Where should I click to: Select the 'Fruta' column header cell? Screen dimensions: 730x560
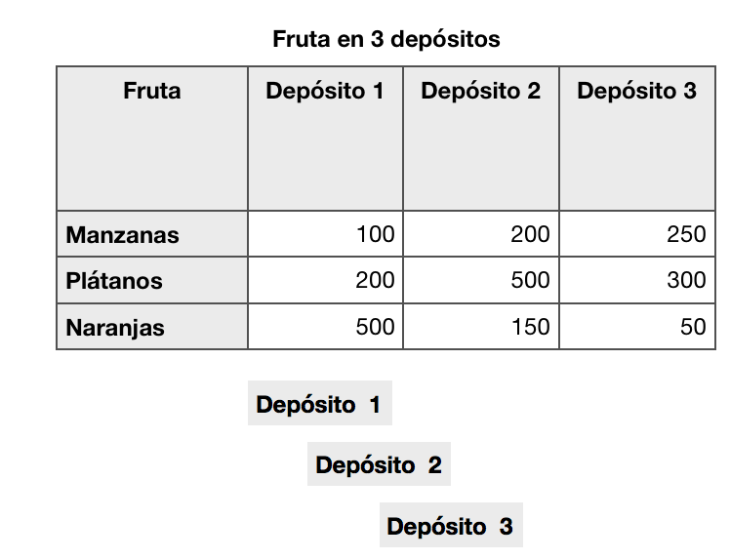coord(152,92)
